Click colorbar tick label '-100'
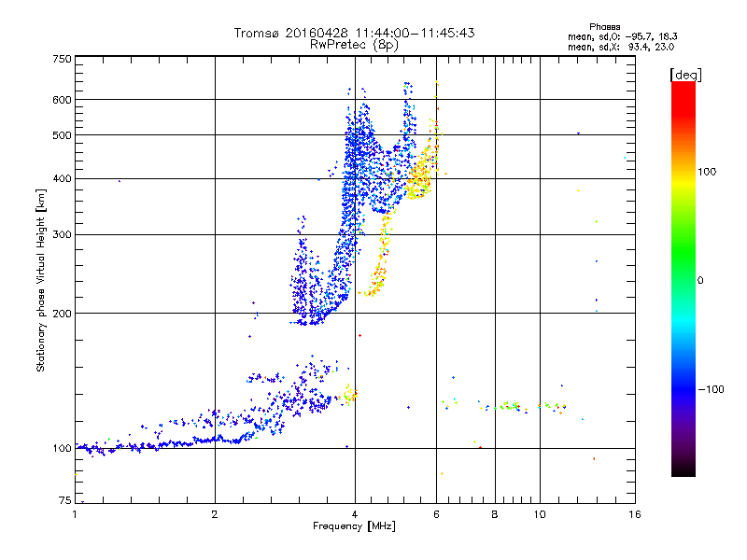The height and width of the screenshot is (560, 747). point(711,389)
